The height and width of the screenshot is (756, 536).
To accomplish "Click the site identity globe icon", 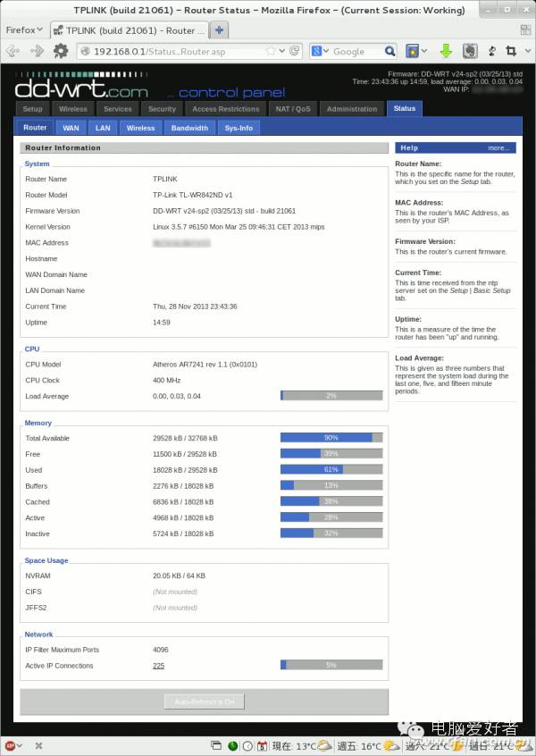I will coord(86,51).
